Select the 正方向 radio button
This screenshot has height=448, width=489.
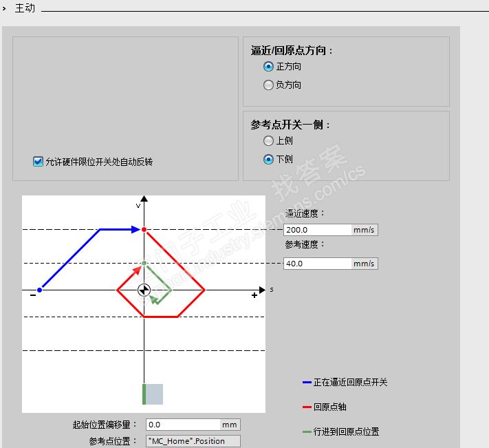pyautogui.click(x=268, y=67)
